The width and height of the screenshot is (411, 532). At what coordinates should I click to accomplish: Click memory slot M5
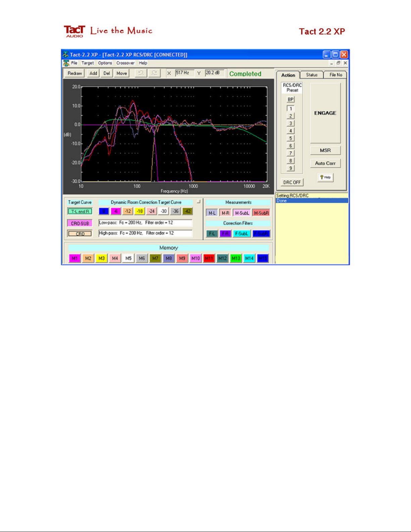pyautogui.click(x=128, y=258)
